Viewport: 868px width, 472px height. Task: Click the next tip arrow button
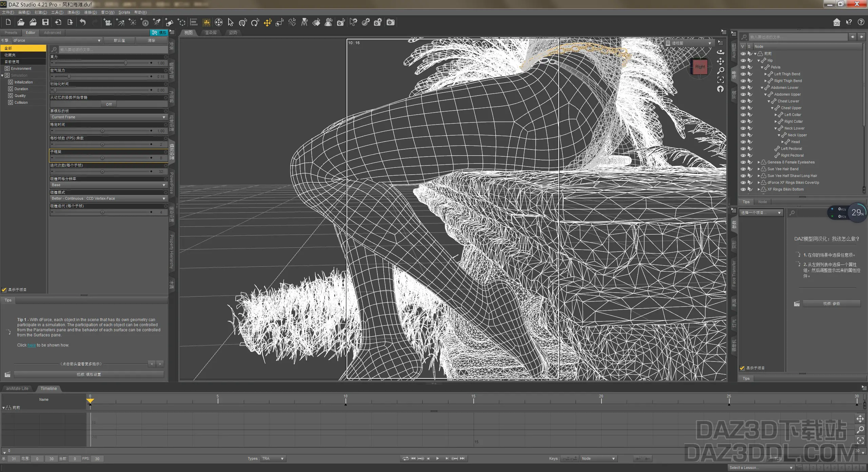[x=160, y=364]
